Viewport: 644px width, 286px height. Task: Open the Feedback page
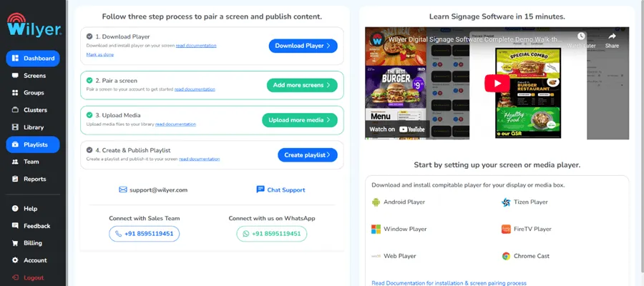pyautogui.click(x=31, y=226)
